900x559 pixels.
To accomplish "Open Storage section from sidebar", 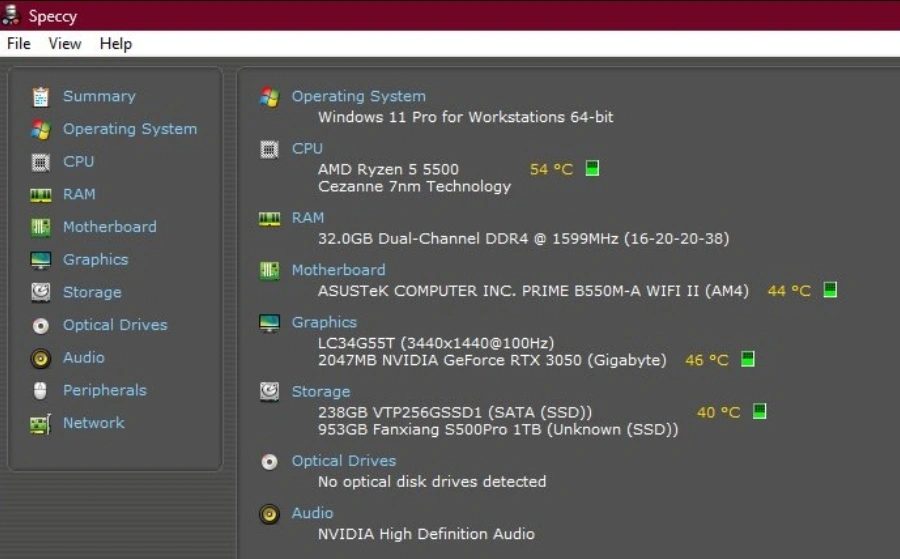I will tap(92, 292).
